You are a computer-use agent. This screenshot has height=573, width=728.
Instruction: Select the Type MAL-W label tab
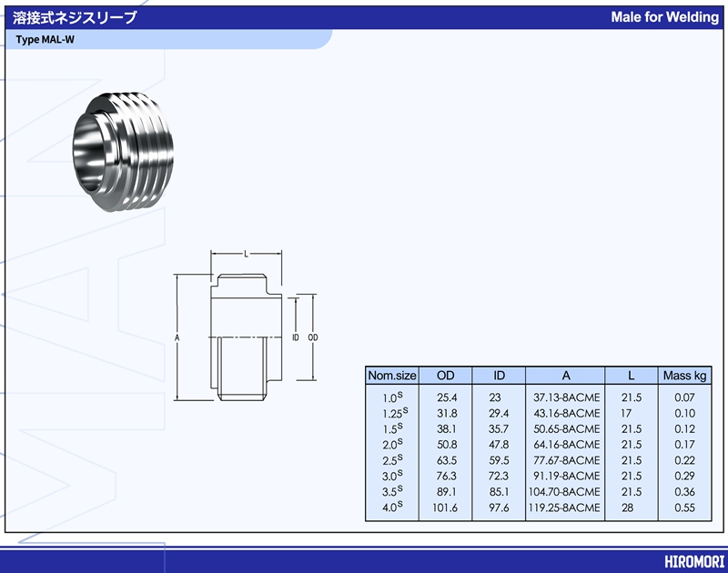coord(45,39)
